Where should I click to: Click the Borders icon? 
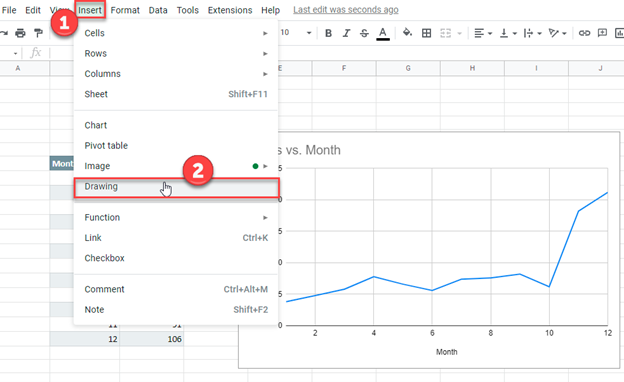426,33
